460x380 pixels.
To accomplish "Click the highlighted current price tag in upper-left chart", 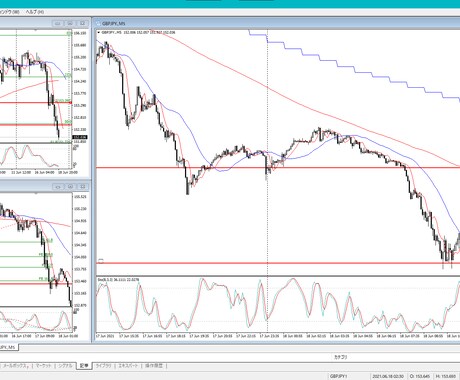I will pos(80,137).
